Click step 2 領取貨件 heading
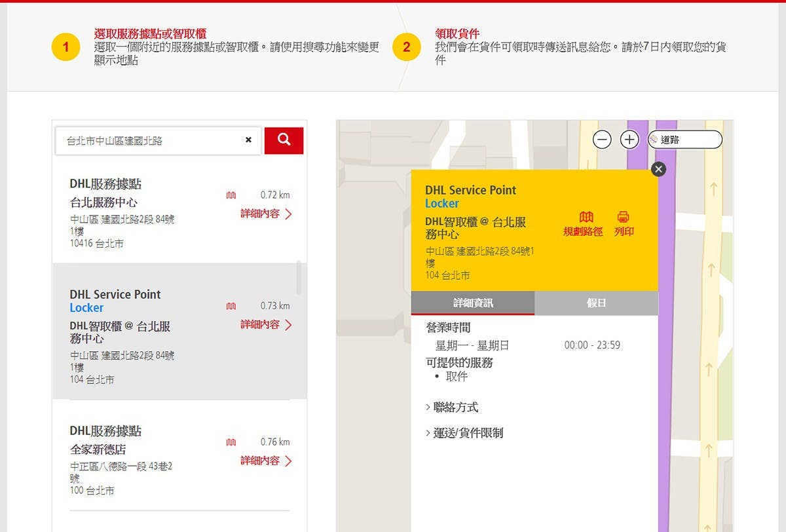Viewport: 786px width, 532px height. (x=457, y=33)
